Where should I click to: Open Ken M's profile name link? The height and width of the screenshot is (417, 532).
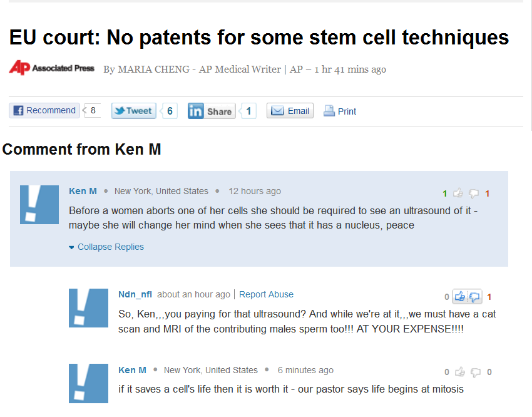coord(83,191)
